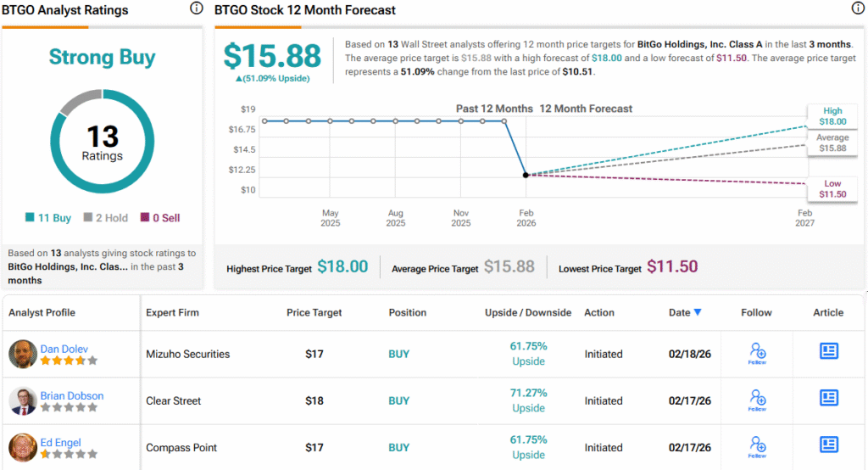Click the Price Target column header

click(314, 313)
